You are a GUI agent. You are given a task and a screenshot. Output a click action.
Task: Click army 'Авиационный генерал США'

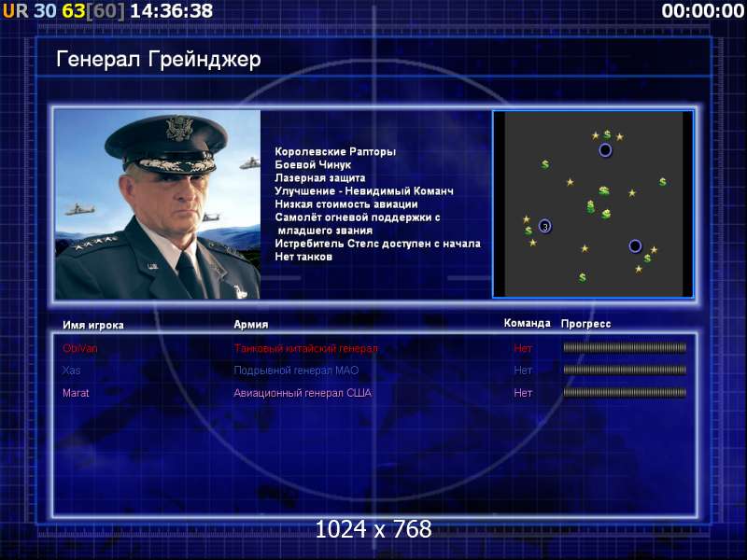[303, 393]
